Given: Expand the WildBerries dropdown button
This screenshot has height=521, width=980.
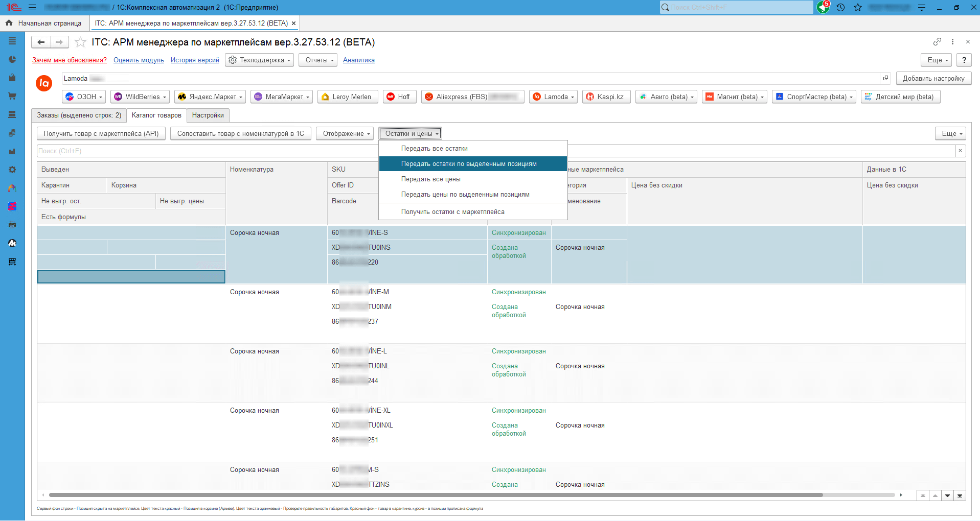Looking at the screenshot, I should 141,97.
